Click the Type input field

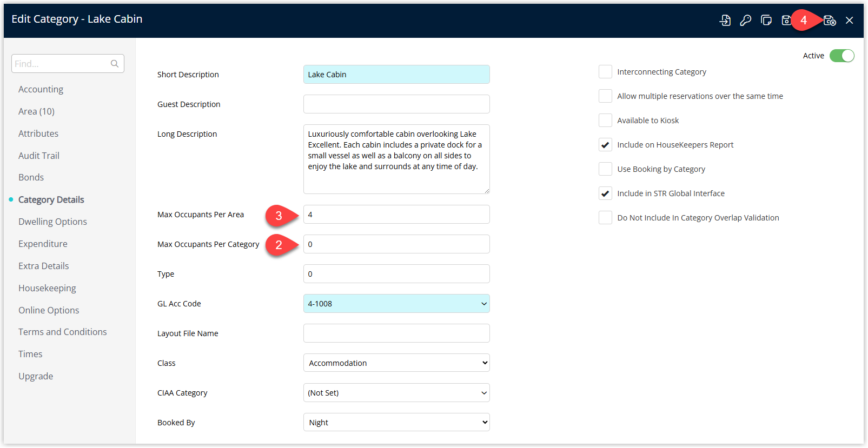tap(396, 274)
